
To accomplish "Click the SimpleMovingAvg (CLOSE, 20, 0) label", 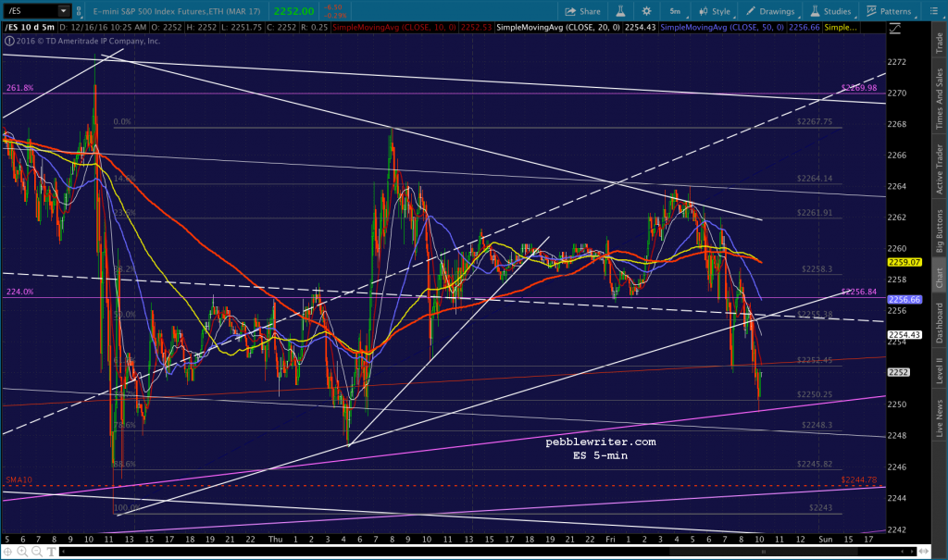I will (x=558, y=27).
